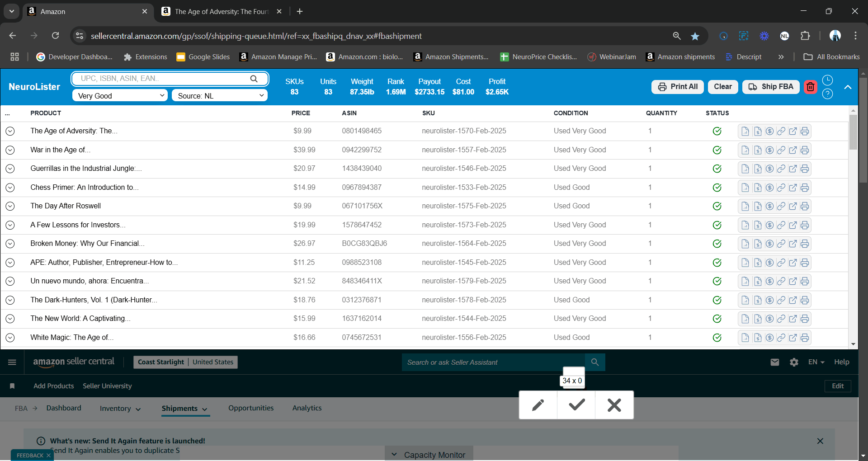Open Seller Central settings gear icon
Screen dimensions: 868x461
(794, 362)
